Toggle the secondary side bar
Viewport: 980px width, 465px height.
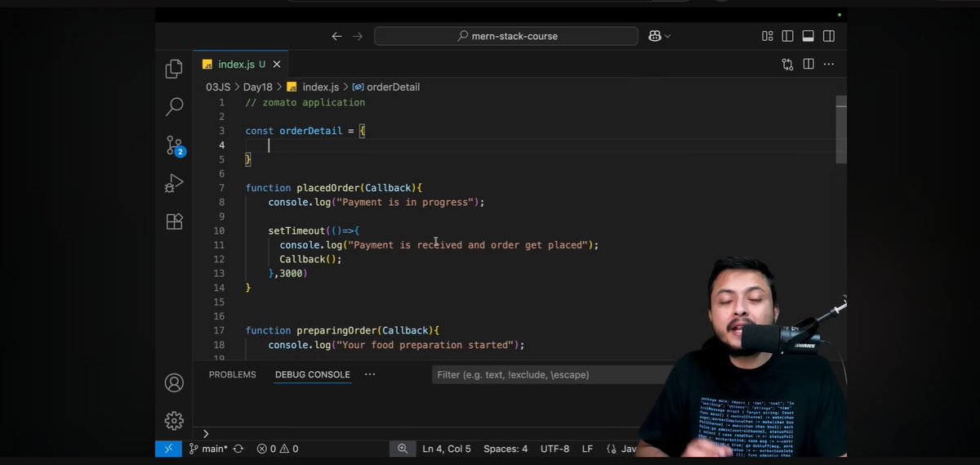829,36
